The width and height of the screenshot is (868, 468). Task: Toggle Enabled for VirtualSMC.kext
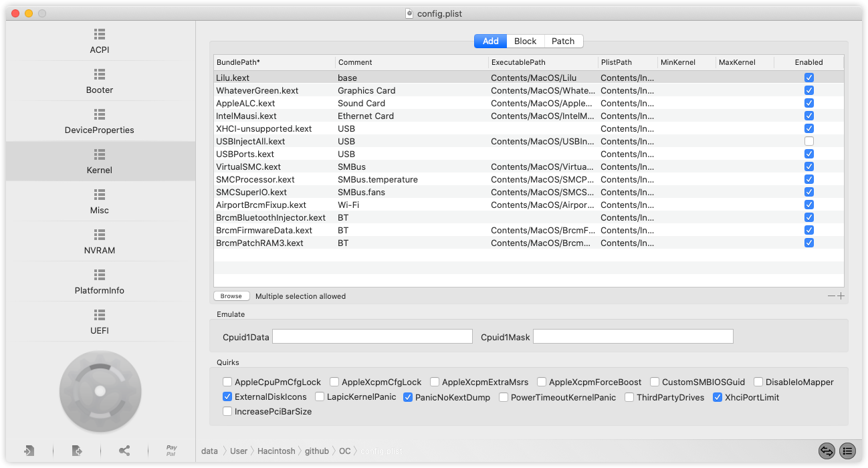809,166
